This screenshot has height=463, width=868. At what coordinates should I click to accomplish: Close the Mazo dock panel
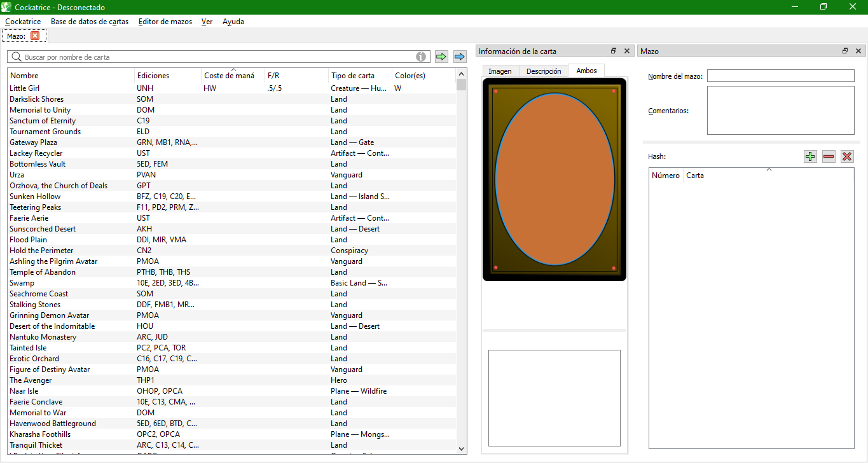pos(858,51)
